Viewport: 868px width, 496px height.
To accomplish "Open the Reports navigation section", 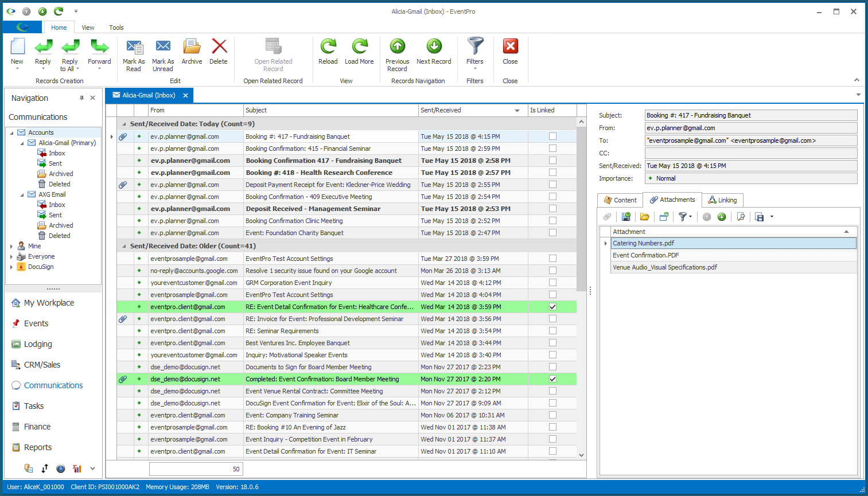I will click(38, 447).
